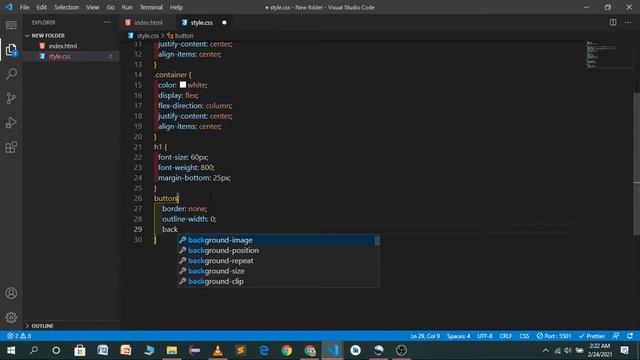Choose background-position suggestion
640x360 pixels.
(278, 250)
